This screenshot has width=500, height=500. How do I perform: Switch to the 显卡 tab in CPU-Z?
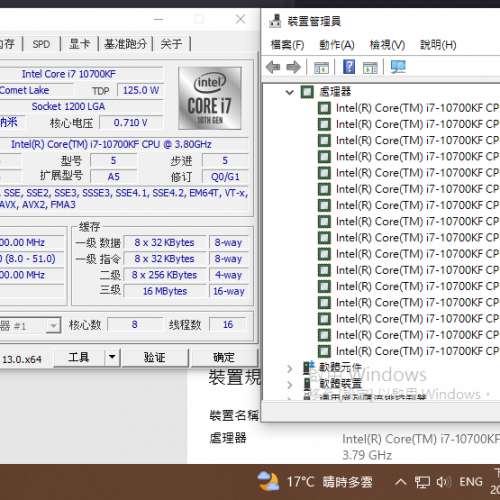(x=79, y=44)
